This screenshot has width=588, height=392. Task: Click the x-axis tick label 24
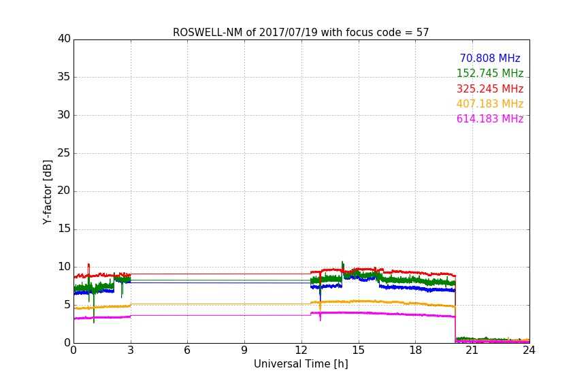pos(529,350)
